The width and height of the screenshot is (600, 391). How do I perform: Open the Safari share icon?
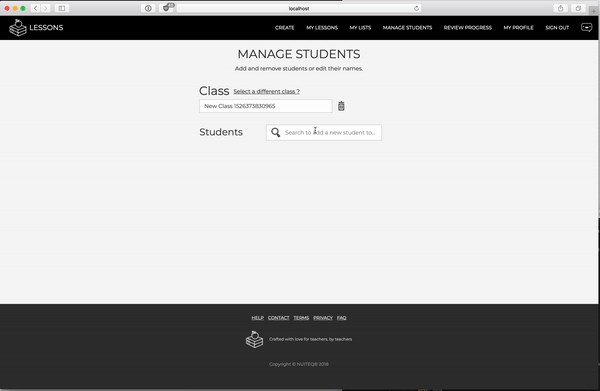pos(561,8)
